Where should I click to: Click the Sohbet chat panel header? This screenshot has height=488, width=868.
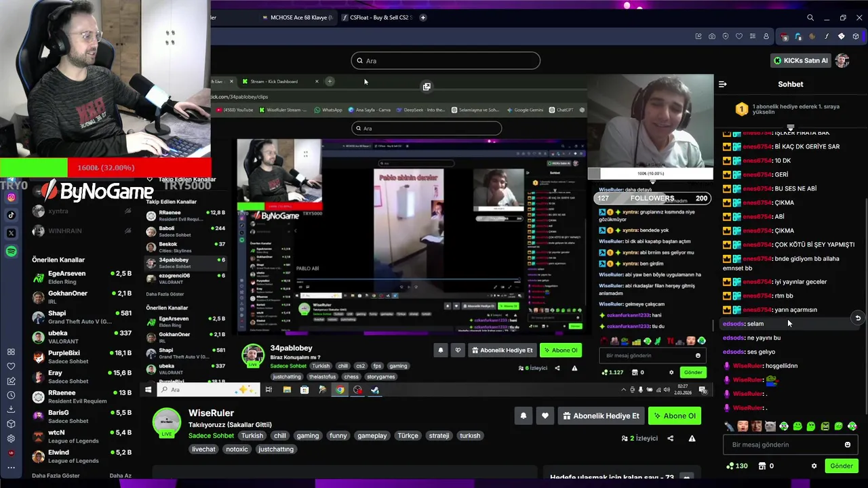click(x=791, y=84)
